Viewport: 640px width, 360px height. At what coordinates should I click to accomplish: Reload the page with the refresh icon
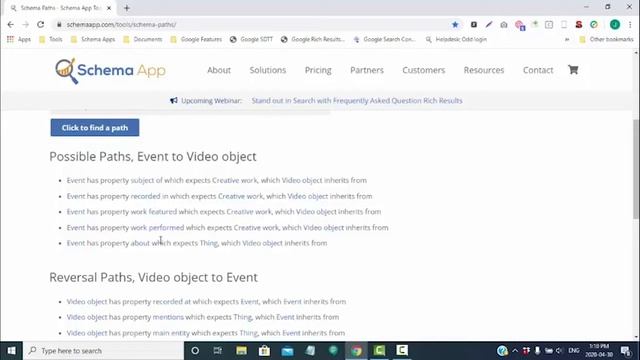(40, 24)
